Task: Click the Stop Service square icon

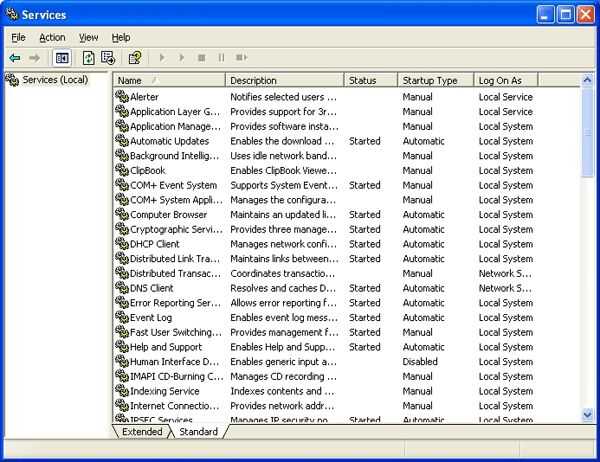Action: coord(201,58)
